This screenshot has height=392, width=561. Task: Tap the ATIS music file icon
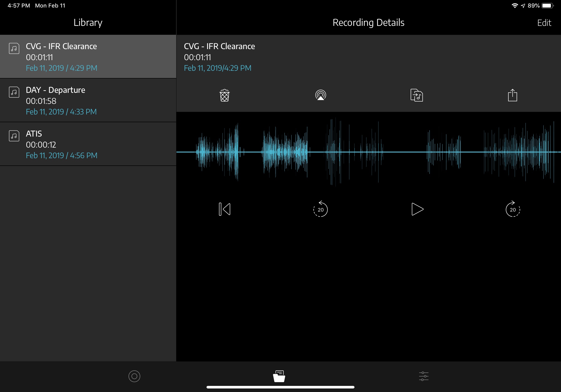pos(14,136)
